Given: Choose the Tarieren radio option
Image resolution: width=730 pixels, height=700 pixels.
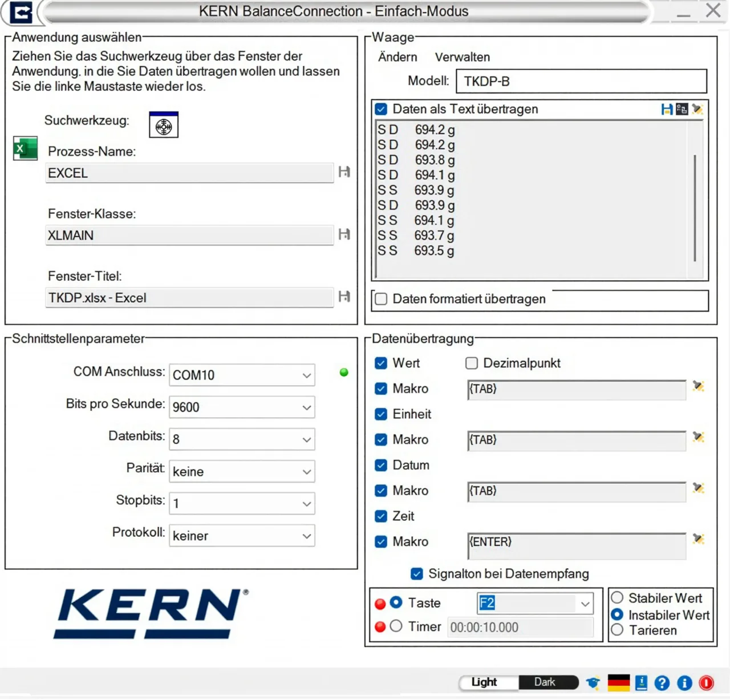Looking at the screenshot, I should (x=617, y=630).
